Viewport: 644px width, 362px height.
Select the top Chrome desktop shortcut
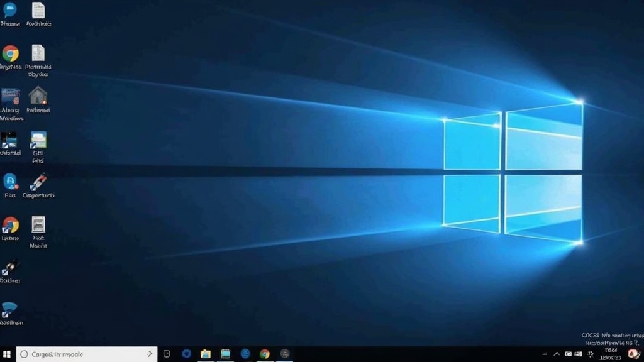tap(10, 53)
